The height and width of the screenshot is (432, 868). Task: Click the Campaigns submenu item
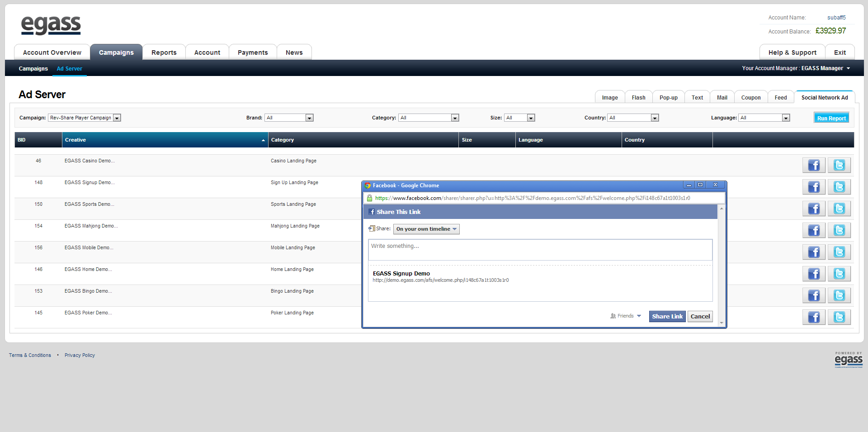tap(33, 69)
